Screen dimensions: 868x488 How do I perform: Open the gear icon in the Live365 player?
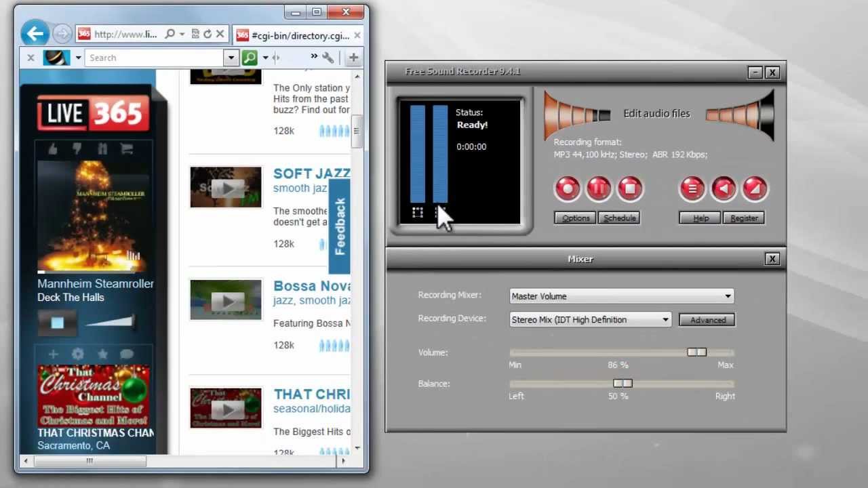pos(77,354)
